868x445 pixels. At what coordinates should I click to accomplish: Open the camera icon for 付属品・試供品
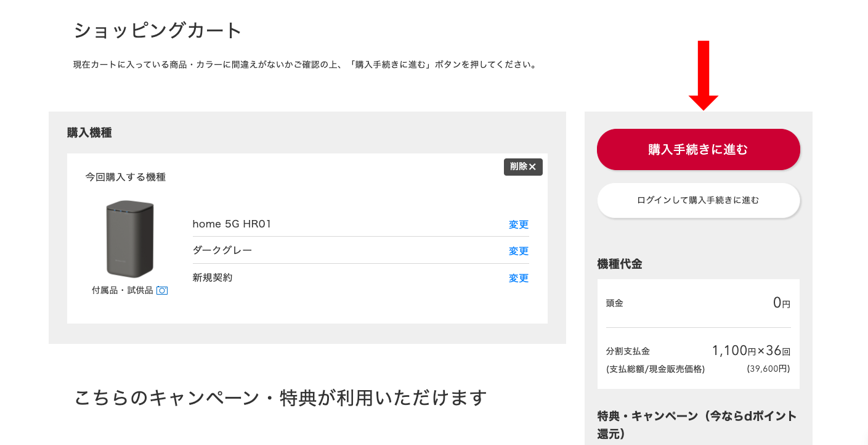162,290
